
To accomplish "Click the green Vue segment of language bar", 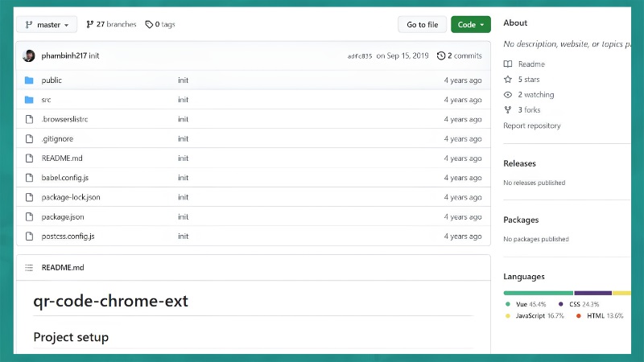I will pyautogui.click(x=538, y=293).
